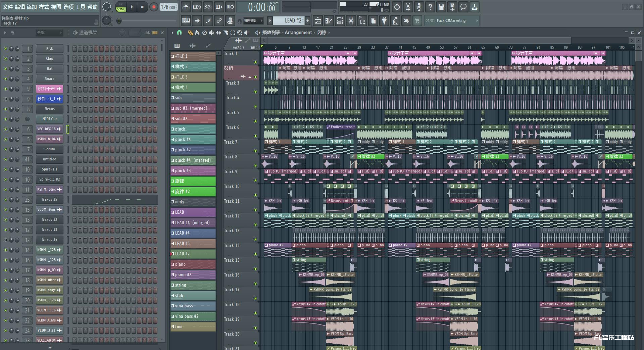This screenshot has height=350, width=644.
Task: Toggle mute LED for Kick channel
Action: [5, 49]
